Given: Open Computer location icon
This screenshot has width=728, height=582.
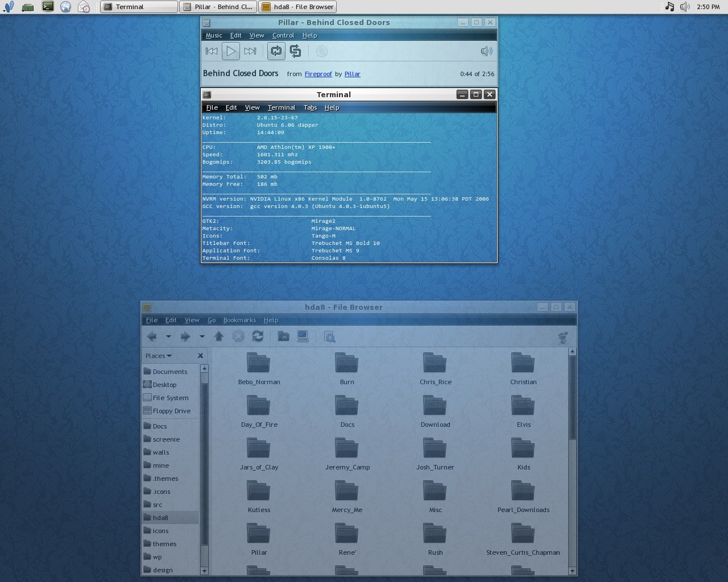Looking at the screenshot, I should coord(303,336).
